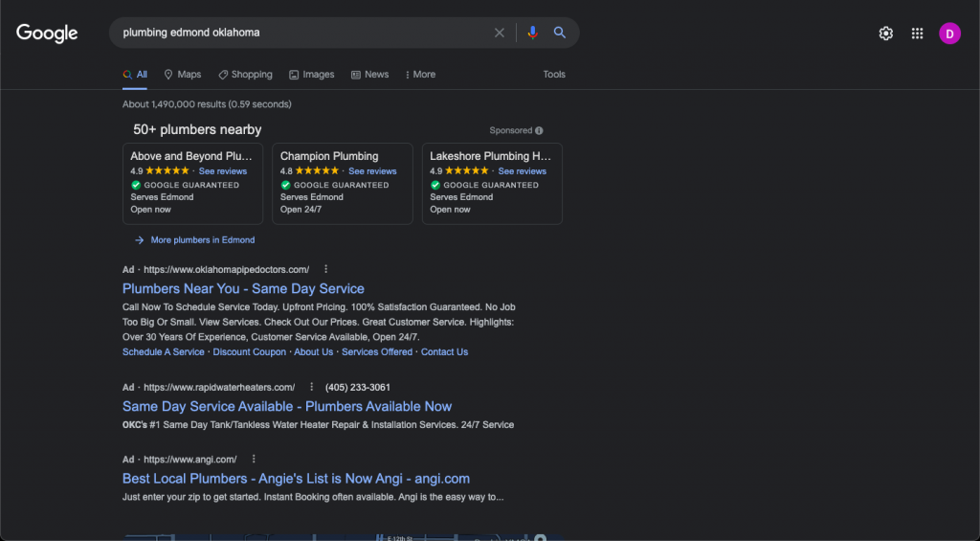The width and height of the screenshot is (980, 541).
Task: Switch to the Maps tab
Action: click(x=183, y=75)
